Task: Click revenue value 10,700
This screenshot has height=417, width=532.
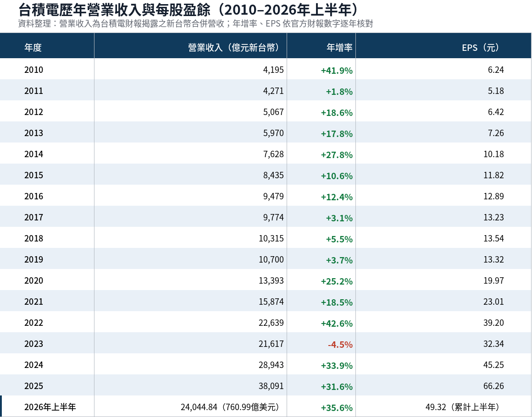Action: pos(271,259)
